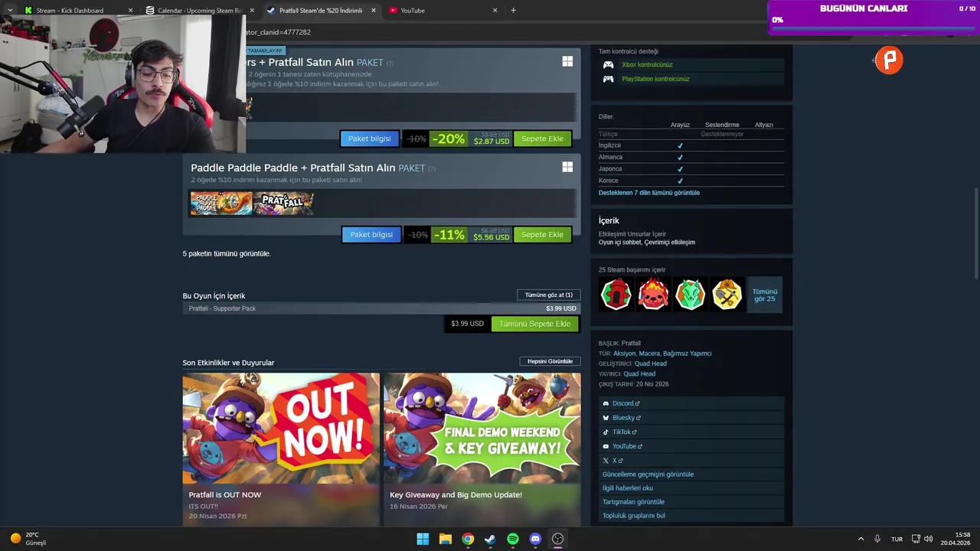Add the $2.87 USD bundle to cart

[x=542, y=139]
